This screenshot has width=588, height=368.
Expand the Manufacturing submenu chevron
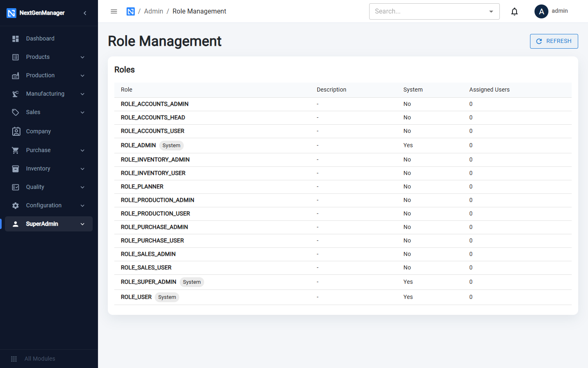(x=82, y=94)
